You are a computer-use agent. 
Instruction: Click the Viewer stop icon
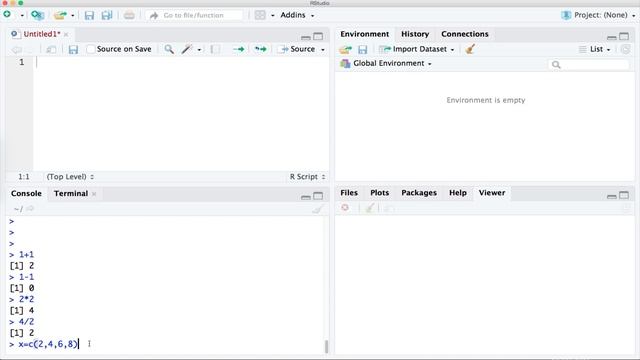tap(345, 208)
